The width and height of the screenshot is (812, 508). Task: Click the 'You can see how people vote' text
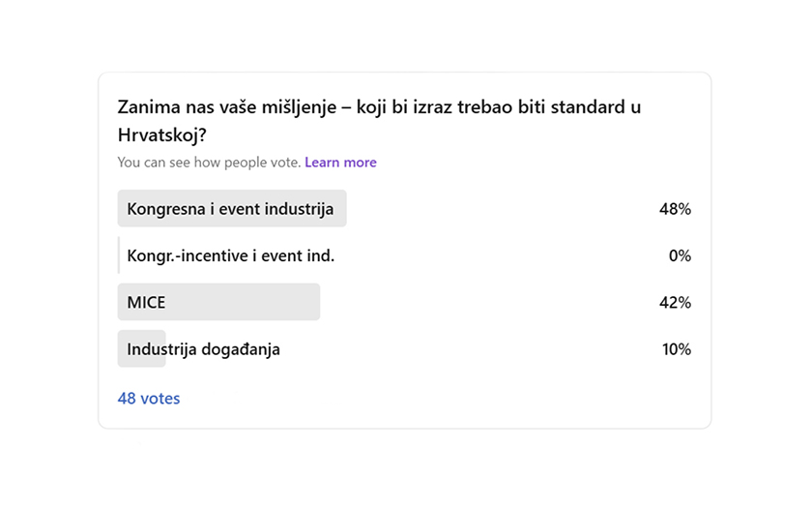coord(209,163)
